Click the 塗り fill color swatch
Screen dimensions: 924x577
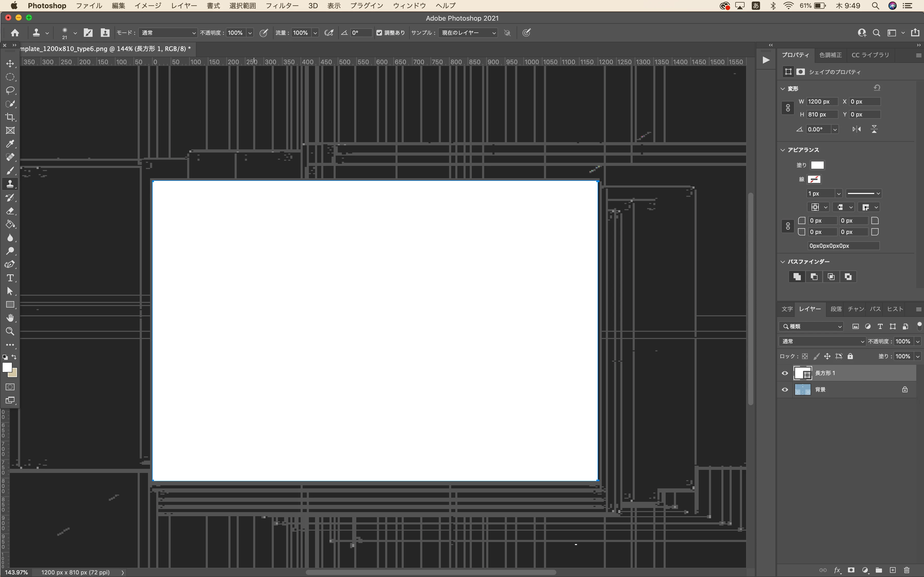(x=817, y=165)
